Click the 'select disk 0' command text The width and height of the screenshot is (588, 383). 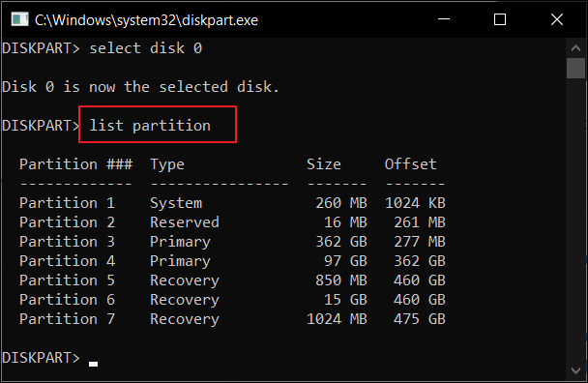click(146, 48)
